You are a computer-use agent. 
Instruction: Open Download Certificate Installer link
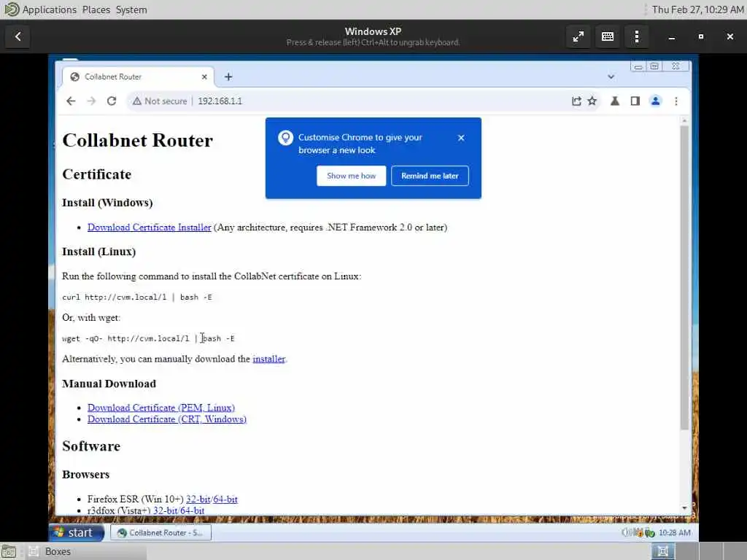(x=149, y=227)
